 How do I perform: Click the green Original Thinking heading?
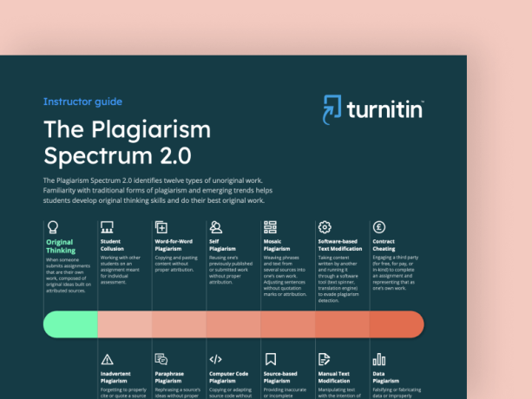pyautogui.click(x=60, y=246)
